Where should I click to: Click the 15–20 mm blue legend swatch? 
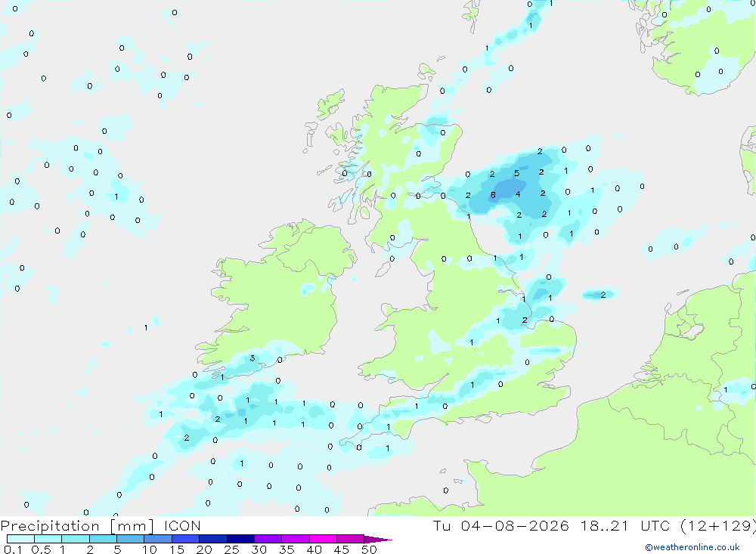pyautogui.click(x=185, y=539)
